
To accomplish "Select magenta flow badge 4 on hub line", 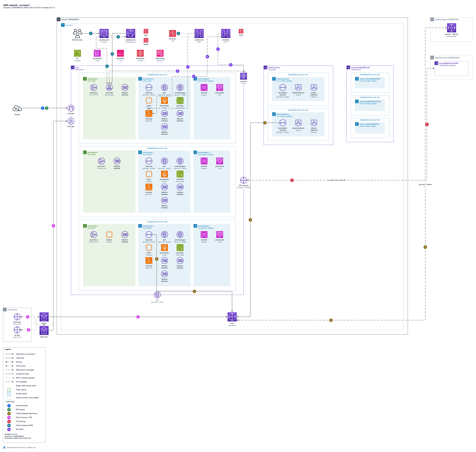I will pos(138,317).
